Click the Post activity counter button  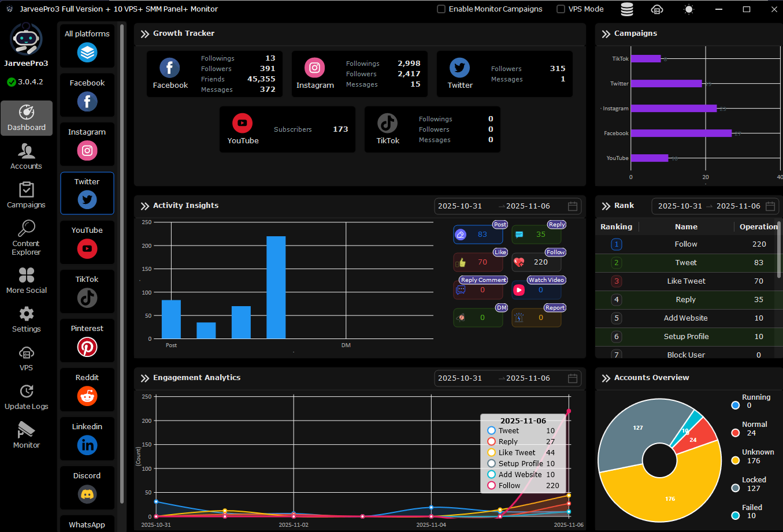(478, 235)
